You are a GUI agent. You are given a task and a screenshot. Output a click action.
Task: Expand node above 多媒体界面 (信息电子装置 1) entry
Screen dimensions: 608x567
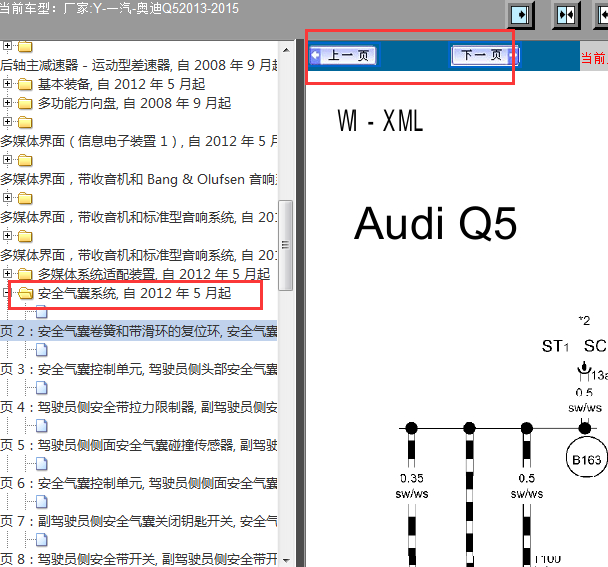(7, 121)
